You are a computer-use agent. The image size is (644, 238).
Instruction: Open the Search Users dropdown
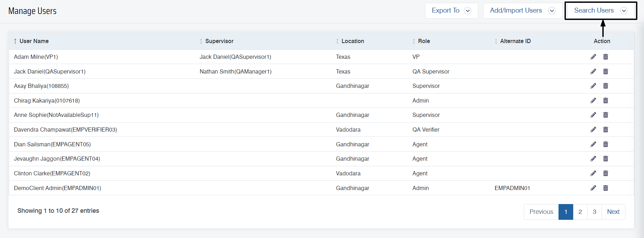[601, 10]
